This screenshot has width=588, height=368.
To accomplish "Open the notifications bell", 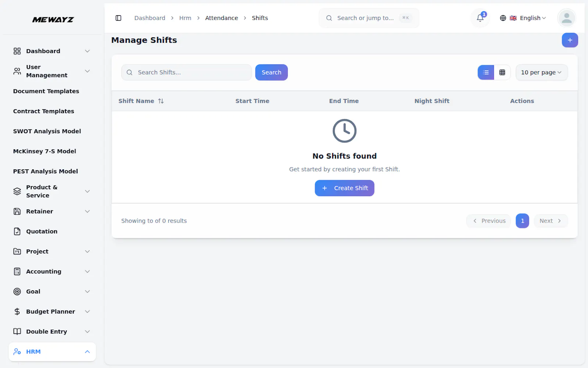I will 480,18.
